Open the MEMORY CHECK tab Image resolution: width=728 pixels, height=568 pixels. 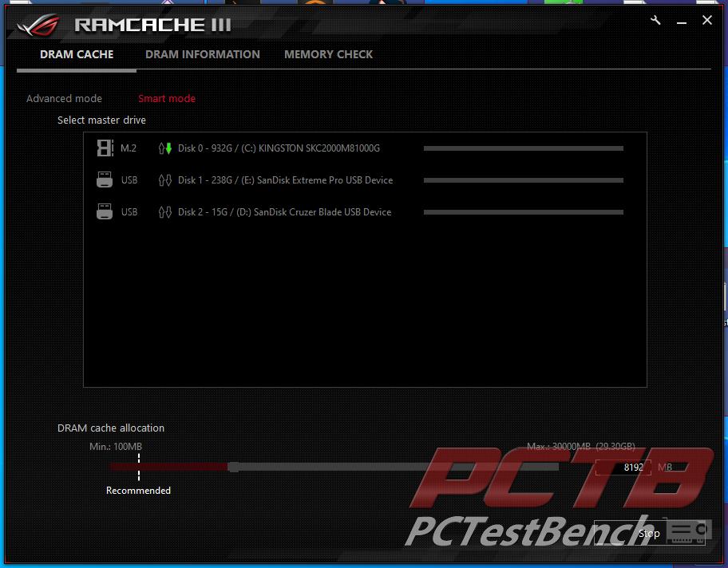coord(328,54)
